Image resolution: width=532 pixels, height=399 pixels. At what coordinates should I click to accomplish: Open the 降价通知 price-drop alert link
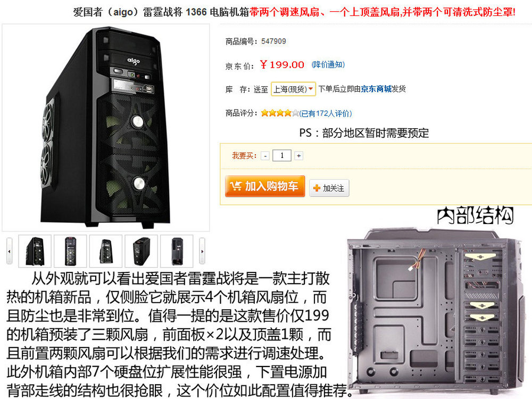click(x=328, y=64)
